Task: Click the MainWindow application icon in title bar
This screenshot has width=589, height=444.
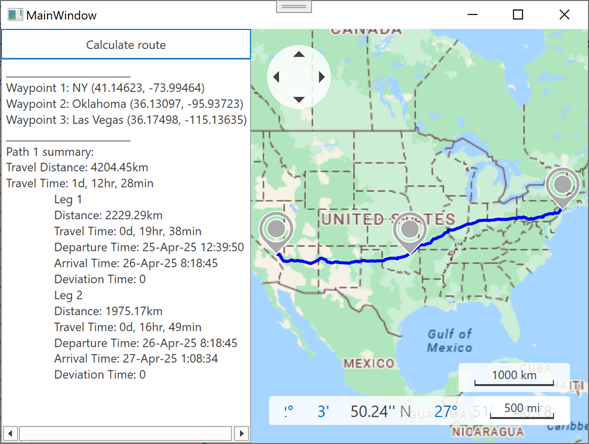Action: pos(15,15)
